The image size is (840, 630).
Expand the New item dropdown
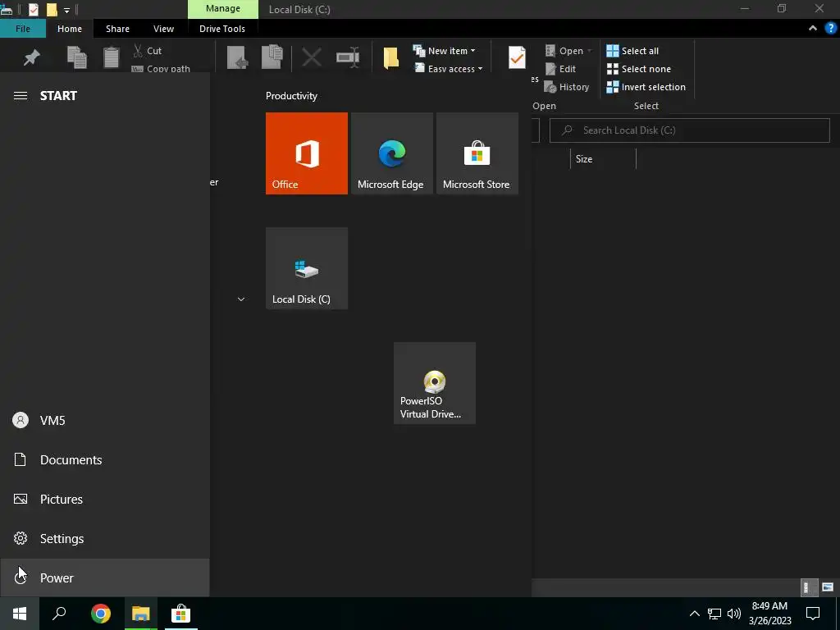pos(444,50)
